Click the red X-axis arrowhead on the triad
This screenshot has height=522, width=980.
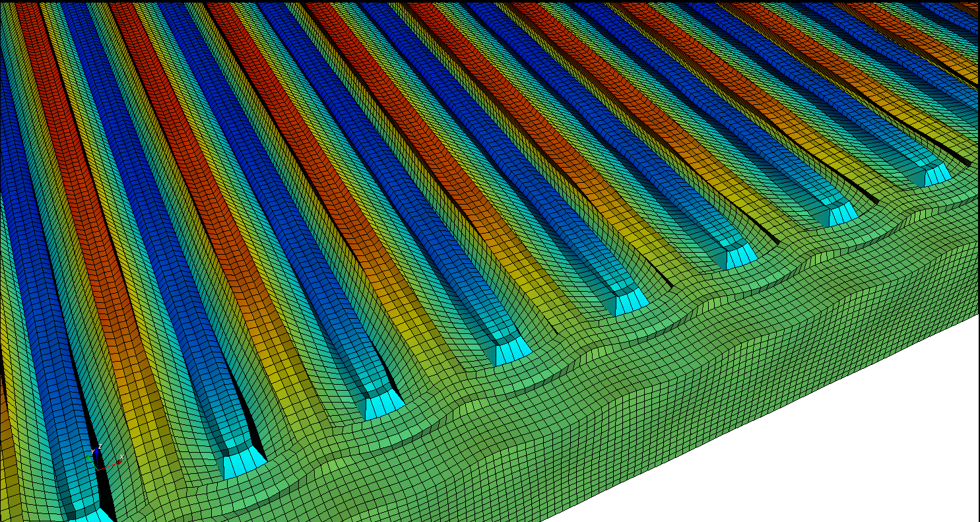[x=118, y=461]
